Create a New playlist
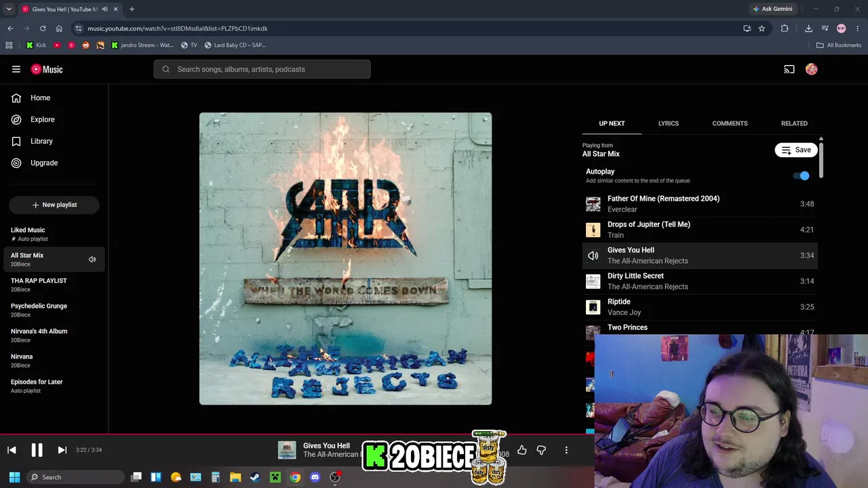The height and width of the screenshot is (488, 868). click(54, 205)
